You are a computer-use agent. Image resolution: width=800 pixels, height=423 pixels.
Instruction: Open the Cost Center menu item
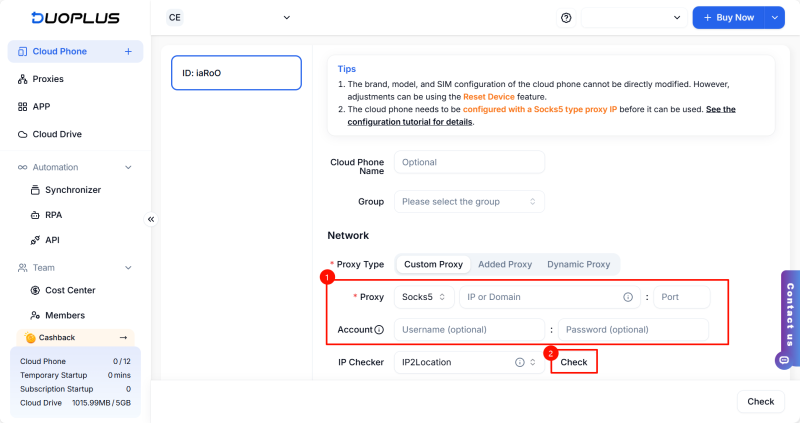69,290
